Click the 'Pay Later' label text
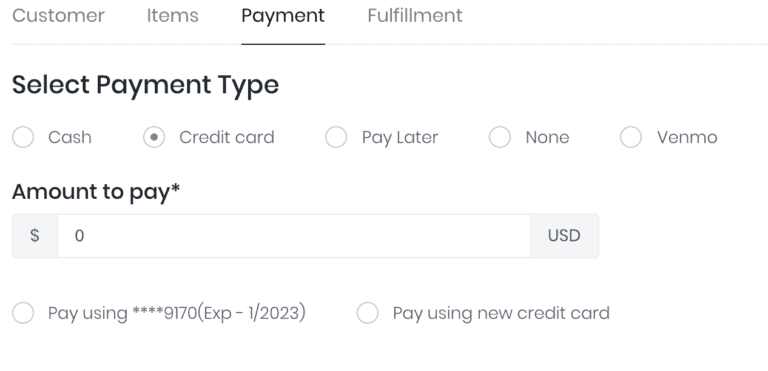Viewport: 768px width, 371px height. tap(400, 138)
